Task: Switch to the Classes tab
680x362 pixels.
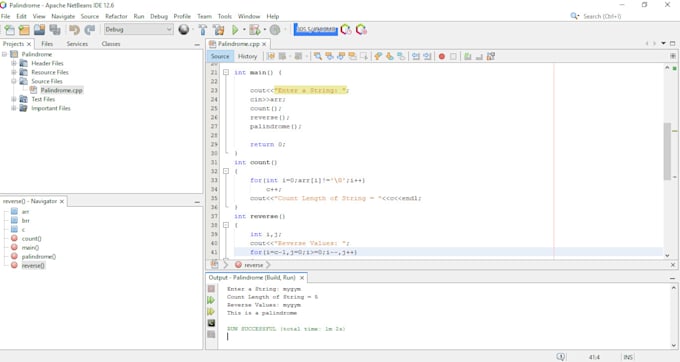Action: (x=111, y=44)
